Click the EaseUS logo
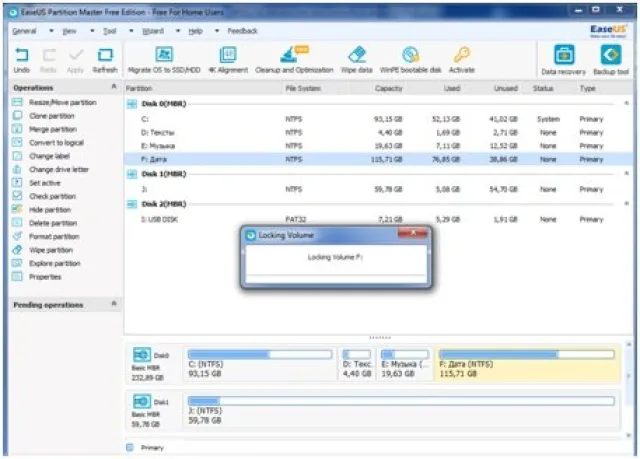The height and width of the screenshot is (459, 640). coord(608,31)
